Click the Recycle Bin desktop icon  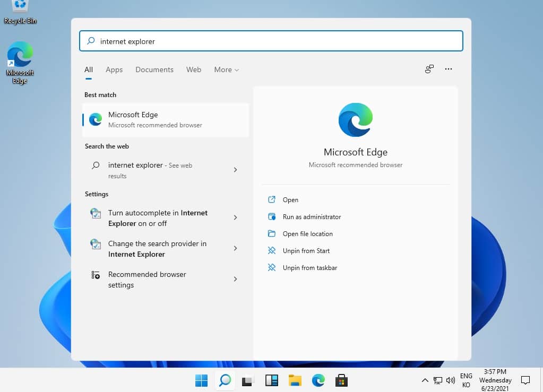point(20,12)
